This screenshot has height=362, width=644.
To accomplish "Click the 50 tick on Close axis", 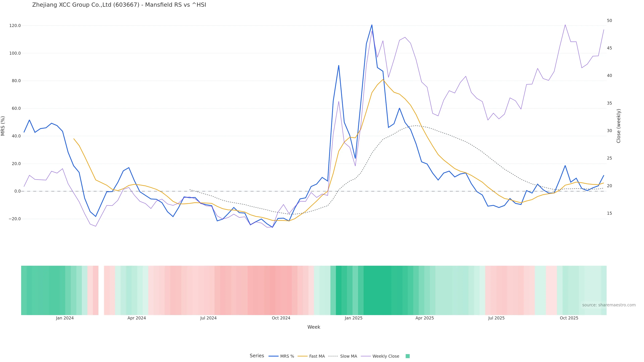I will pyautogui.click(x=609, y=20).
